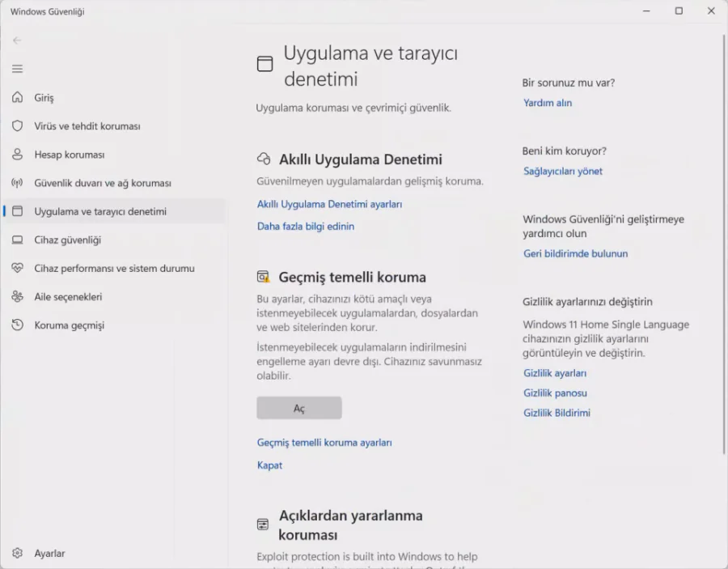Select the Giriş home icon in sidebar

tap(18, 98)
